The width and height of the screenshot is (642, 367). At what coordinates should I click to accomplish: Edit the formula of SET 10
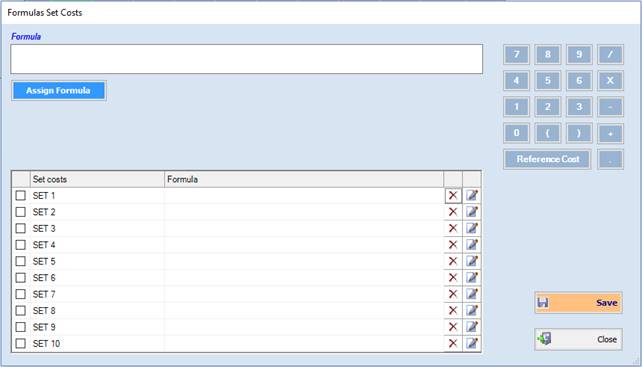[x=472, y=343]
